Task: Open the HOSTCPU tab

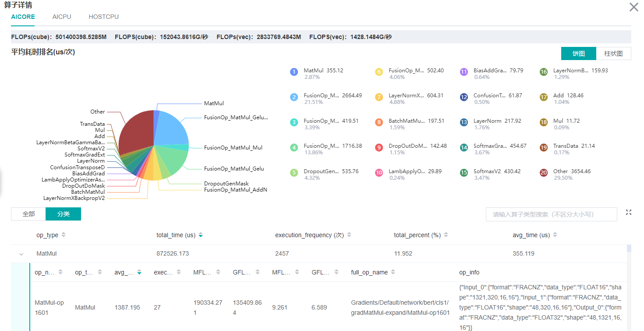Action: click(103, 17)
